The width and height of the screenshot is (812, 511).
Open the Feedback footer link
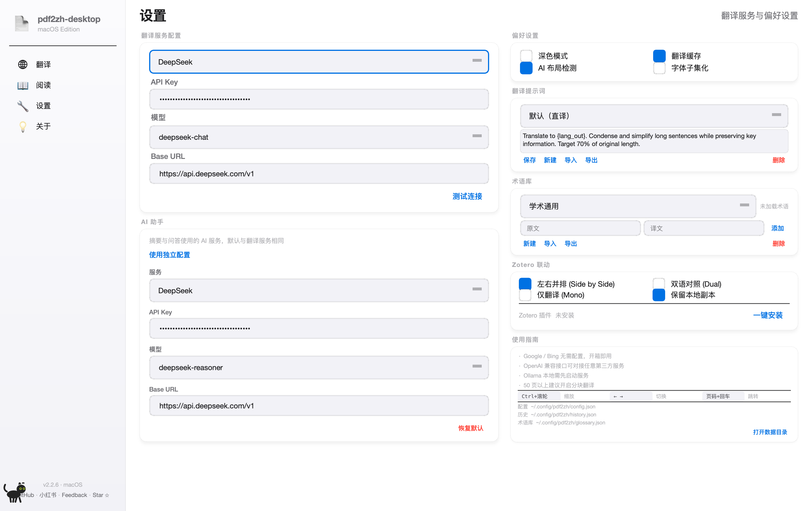[x=74, y=495]
